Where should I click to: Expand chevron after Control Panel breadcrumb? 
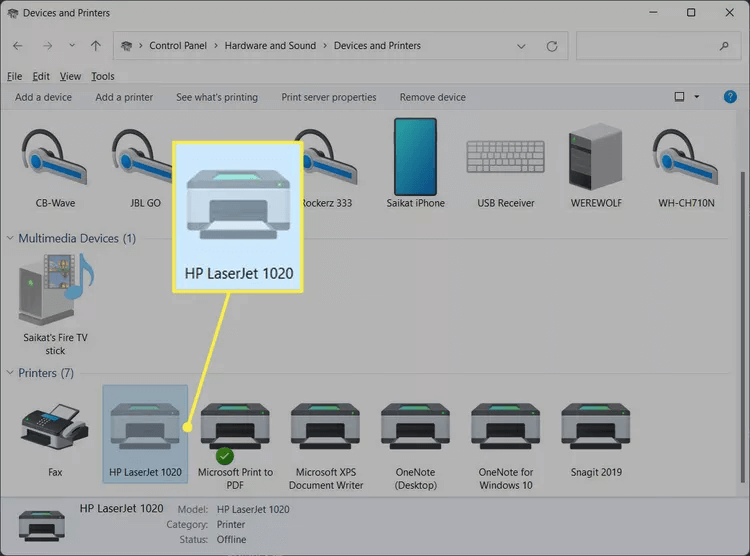pyautogui.click(x=216, y=45)
